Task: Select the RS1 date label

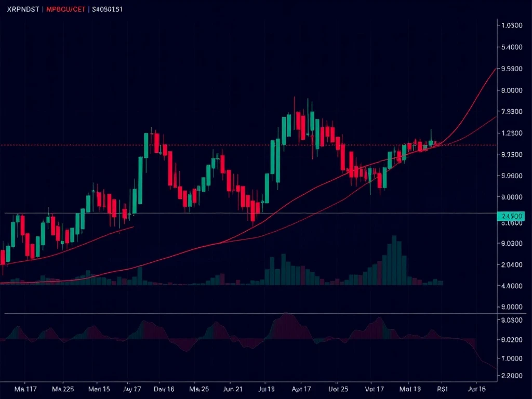Action: 443,389
